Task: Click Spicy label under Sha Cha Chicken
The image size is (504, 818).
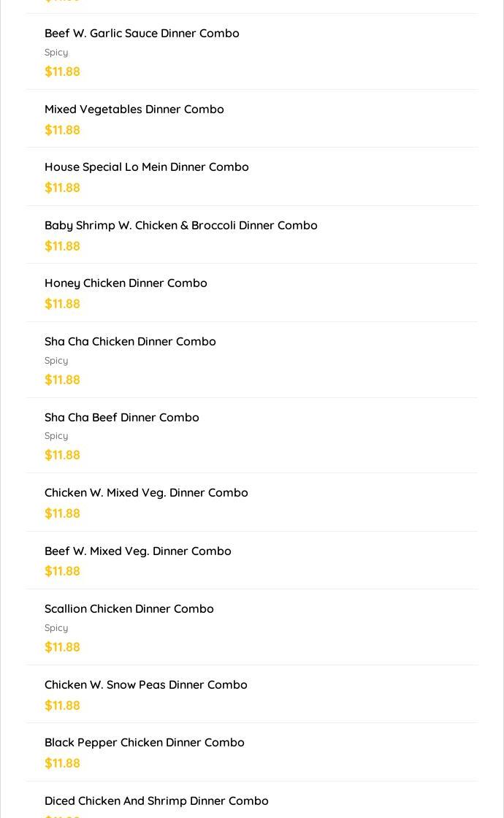Action: [56, 361]
